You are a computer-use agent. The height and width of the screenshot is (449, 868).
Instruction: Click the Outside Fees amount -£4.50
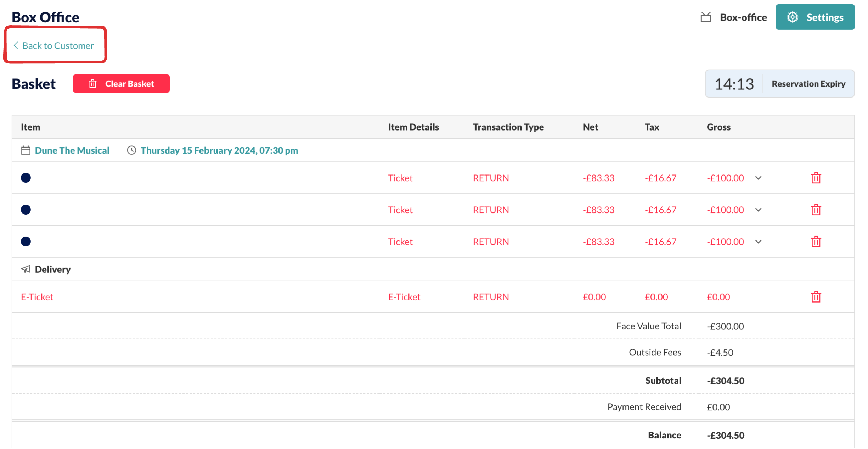click(x=720, y=353)
